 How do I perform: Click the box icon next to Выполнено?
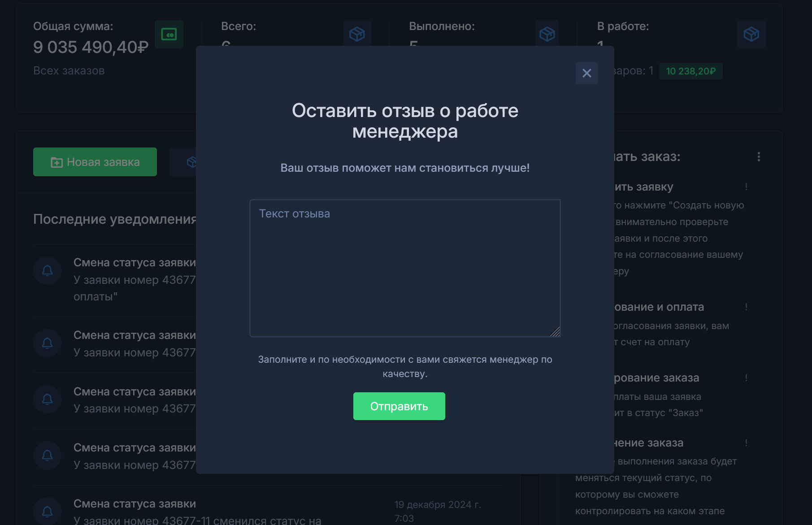(x=547, y=34)
